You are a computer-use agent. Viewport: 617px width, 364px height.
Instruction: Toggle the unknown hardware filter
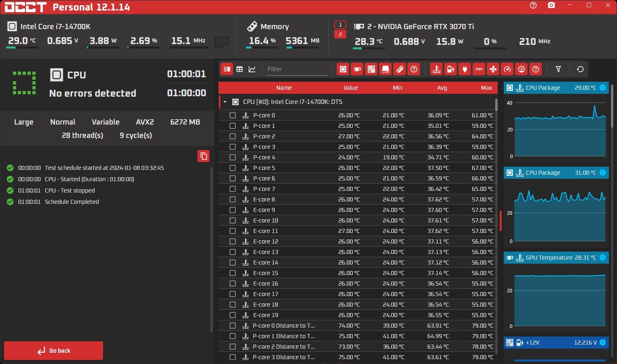pos(414,69)
